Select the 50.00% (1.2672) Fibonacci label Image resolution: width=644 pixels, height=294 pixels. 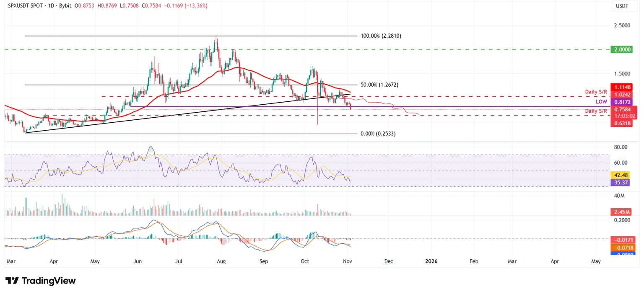379,85
